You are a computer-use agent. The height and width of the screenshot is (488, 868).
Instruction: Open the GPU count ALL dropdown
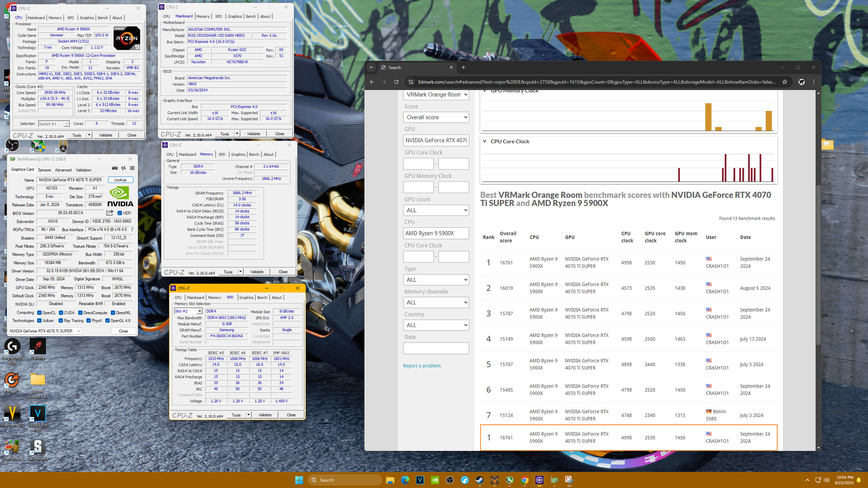click(436, 210)
